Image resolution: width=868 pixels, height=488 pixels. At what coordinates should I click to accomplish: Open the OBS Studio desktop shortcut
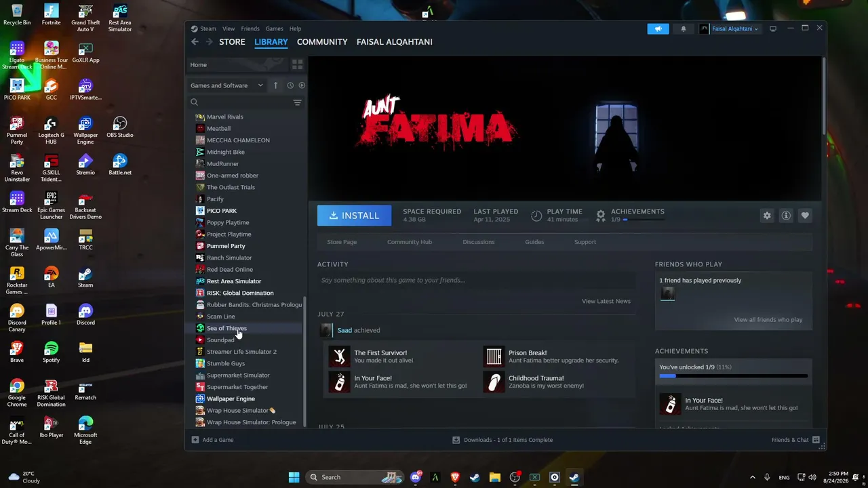120,127
